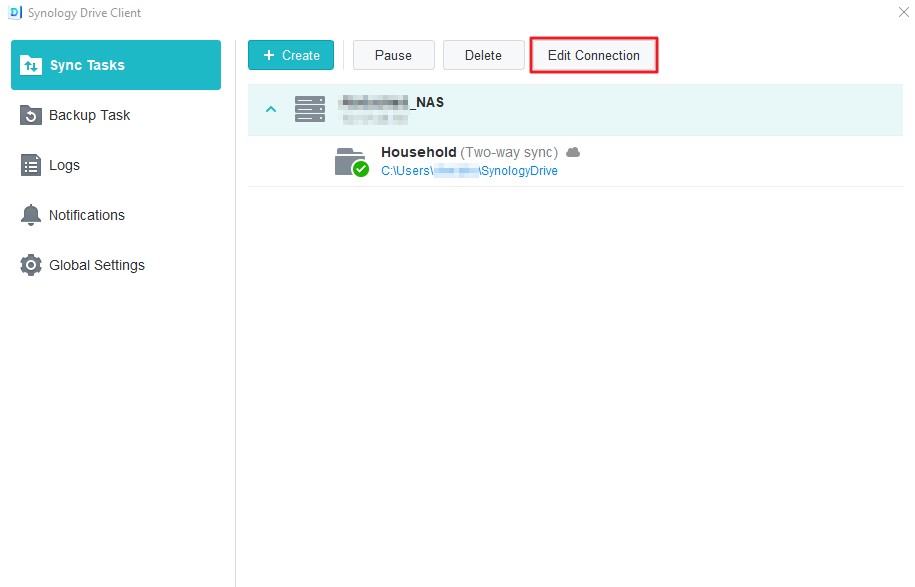Image resolution: width=915 pixels, height=587 pixels.
Task: Click the Notifications bell icon
Action: [30, 215]
